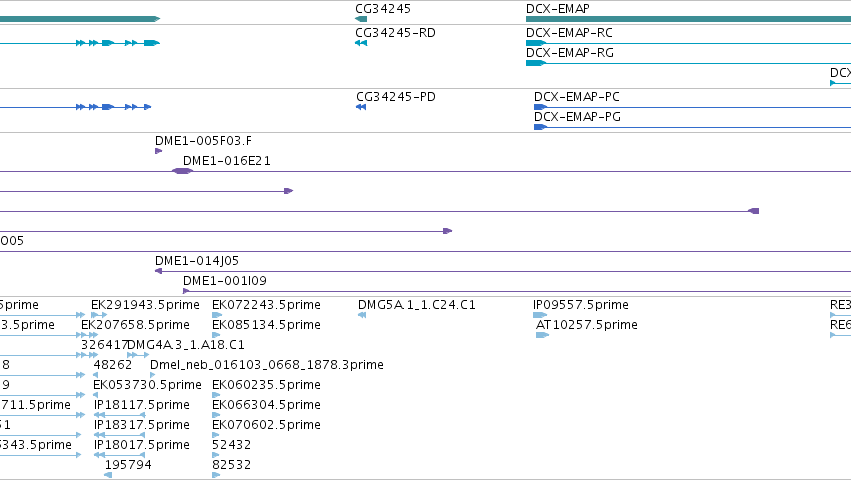
Task: Select AT10257.5prime EST glyph
Action: 543,335
